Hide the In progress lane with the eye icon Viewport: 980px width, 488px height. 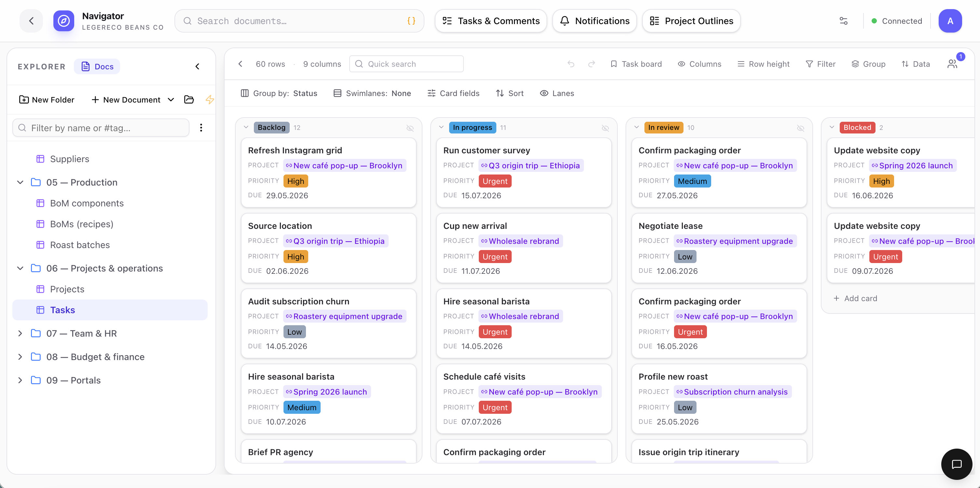[605, 128]
